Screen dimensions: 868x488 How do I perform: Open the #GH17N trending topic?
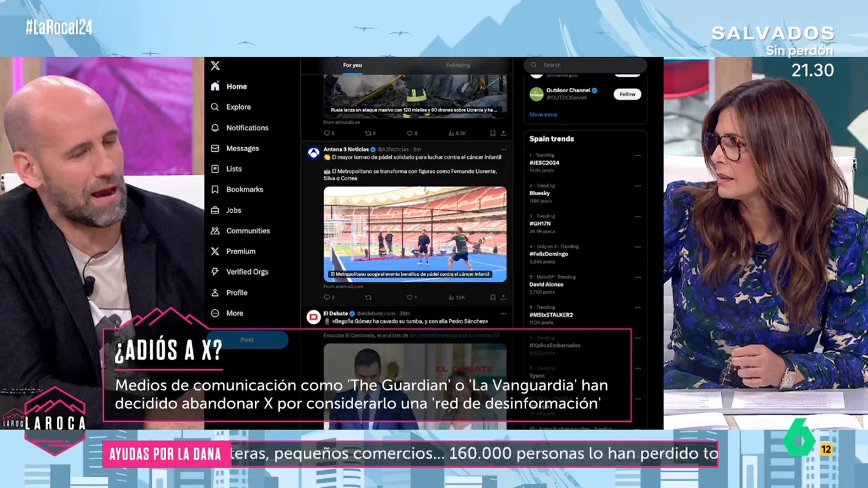coord(540,224)
